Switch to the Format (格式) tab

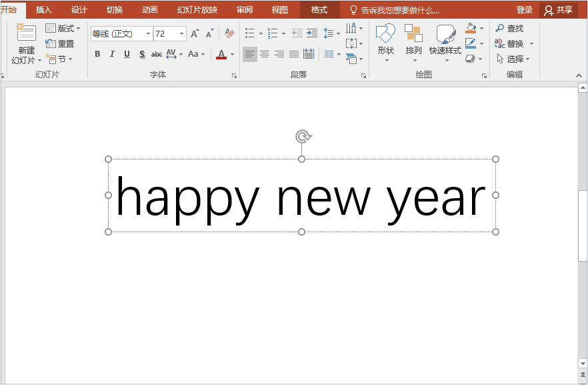319,10
